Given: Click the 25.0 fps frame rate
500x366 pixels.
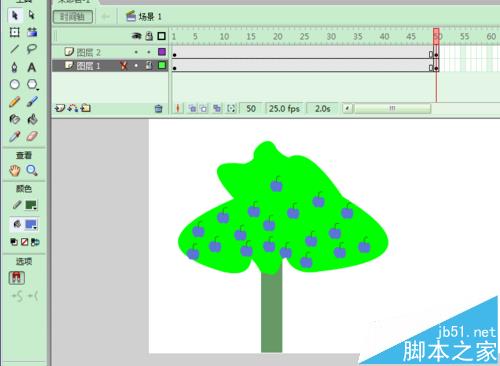Looking at the screenshot, I should 284,109.
